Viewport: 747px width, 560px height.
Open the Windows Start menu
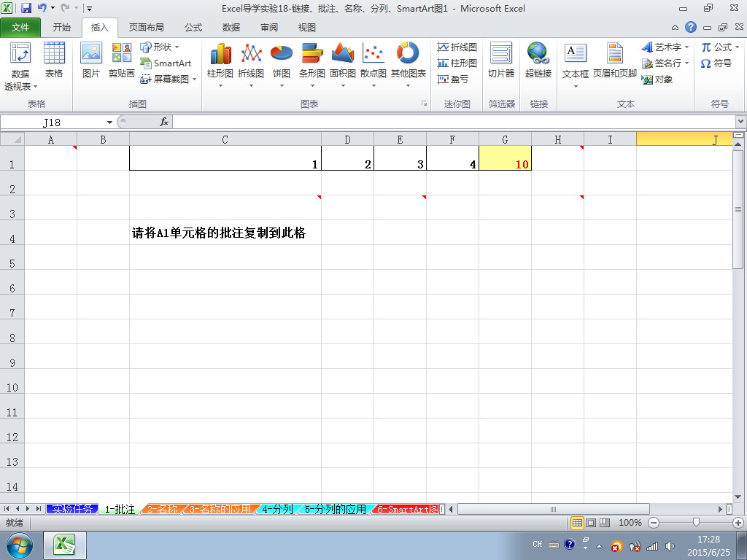click(20, 545)
